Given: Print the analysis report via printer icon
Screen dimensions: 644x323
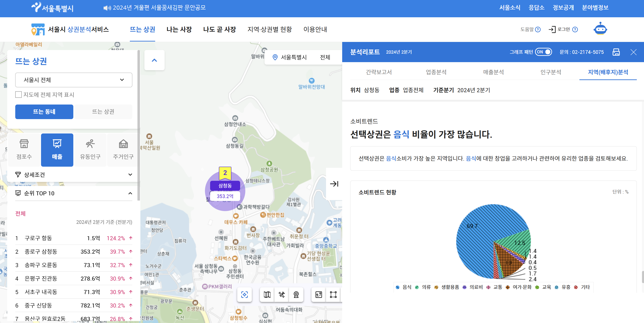Looking at the screenshot, I should (616, 52).
